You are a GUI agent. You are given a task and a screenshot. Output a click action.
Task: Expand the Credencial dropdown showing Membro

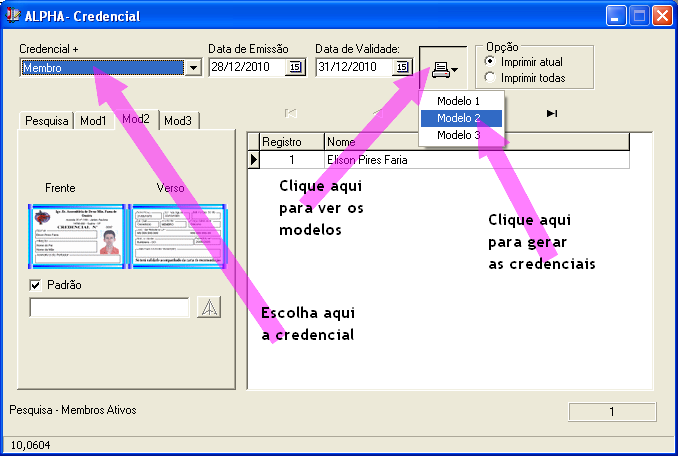pyautogui.click(x=193, y=68)
